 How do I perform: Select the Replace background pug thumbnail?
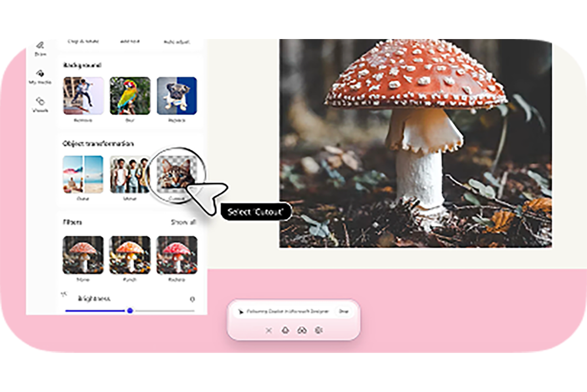pos(177,95)
